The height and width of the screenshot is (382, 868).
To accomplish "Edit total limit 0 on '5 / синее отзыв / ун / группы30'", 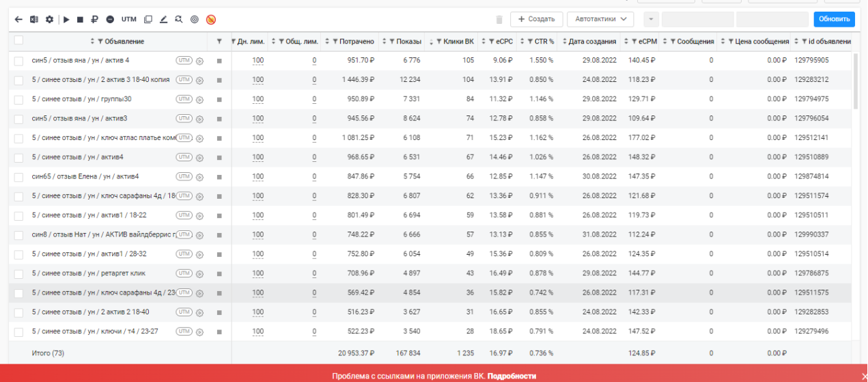I will tap(314, 100).
